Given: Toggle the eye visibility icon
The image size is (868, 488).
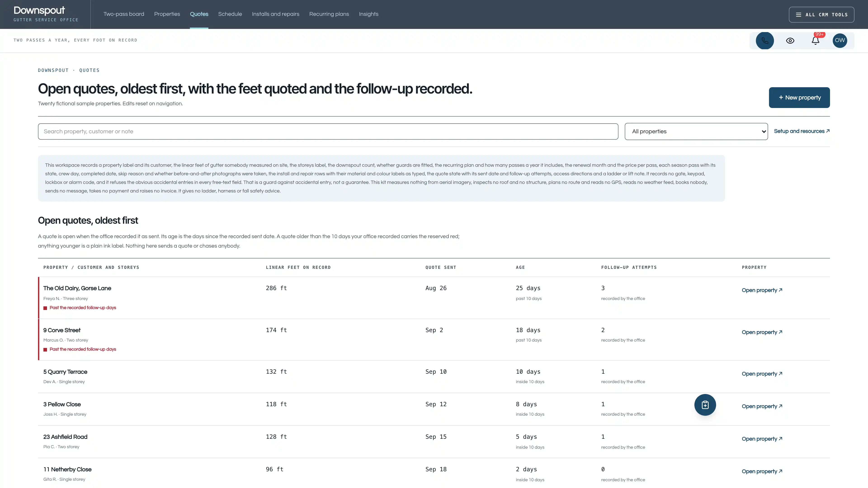Looking at the screenshot, I should [x=790, y=41].
